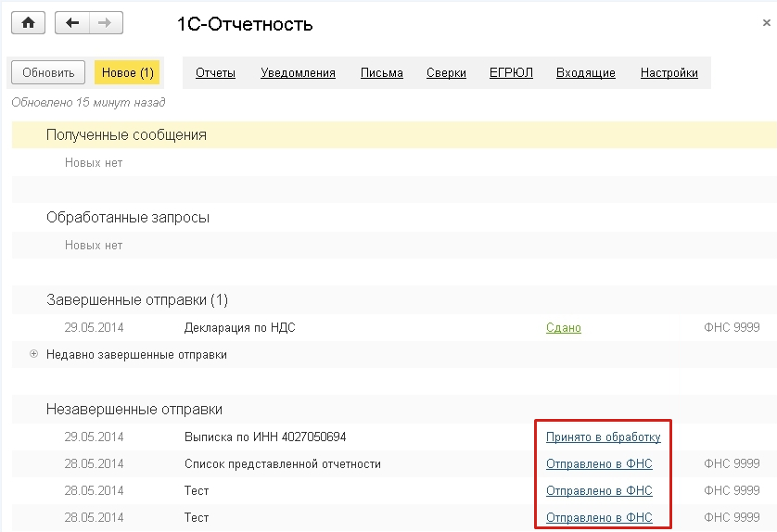Click the 1С-Отчетность title
This screenshot has height=532, width=777.
[x=245, y=24]
